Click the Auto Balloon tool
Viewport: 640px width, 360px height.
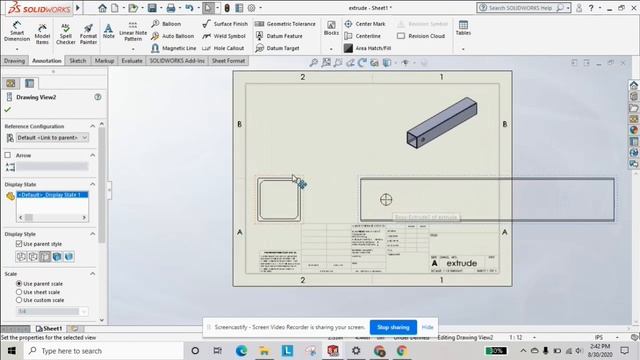click(x=173, y=36)
